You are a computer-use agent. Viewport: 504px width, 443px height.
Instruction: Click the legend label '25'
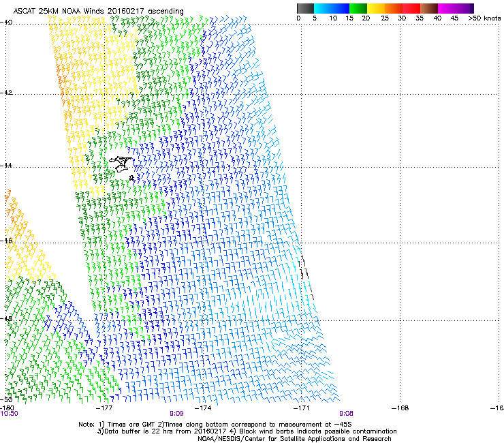point(385,18)
